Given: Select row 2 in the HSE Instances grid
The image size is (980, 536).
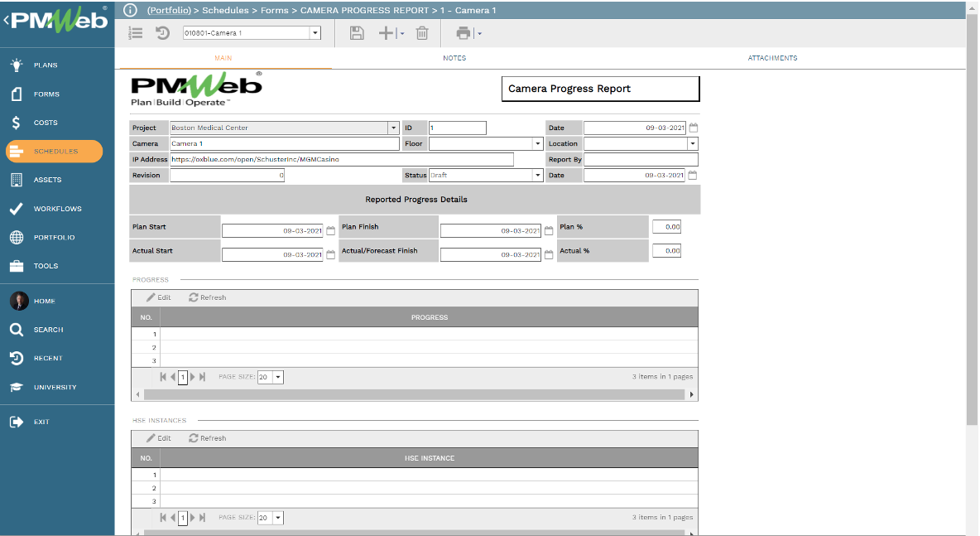Looking at the screenshot, I should (415, 488).
